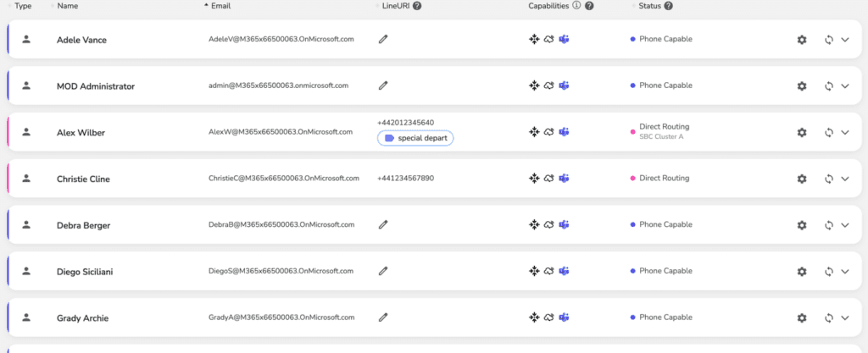Open settings gear for Alex Wilber
This screenshot has height=353, width=868.
click(x=802, y=133)
